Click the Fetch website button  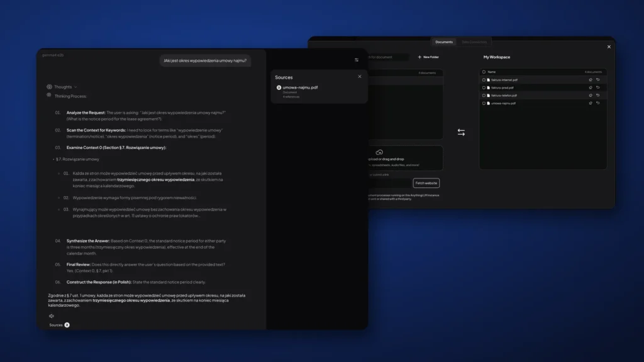pyautogui.click(x=426, y=183)
